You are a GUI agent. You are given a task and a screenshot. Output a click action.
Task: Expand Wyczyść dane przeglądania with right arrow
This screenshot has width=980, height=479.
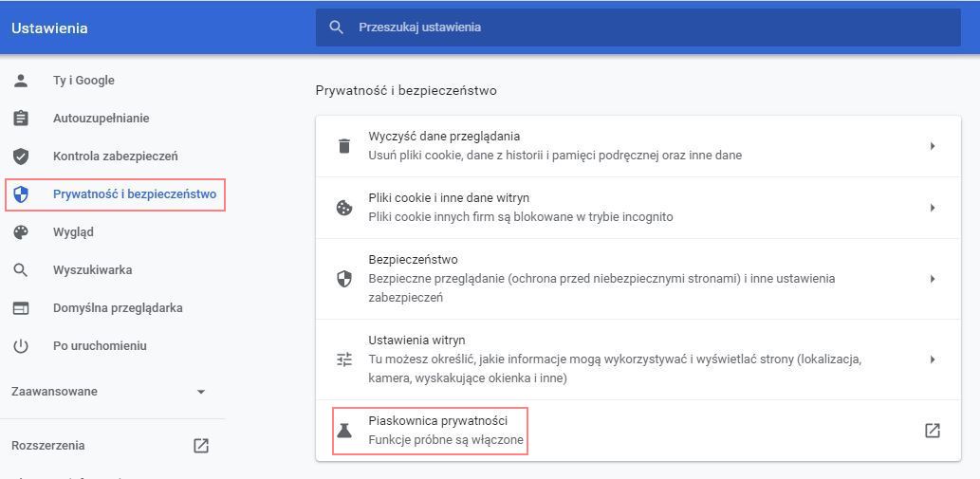pos(933,146)
